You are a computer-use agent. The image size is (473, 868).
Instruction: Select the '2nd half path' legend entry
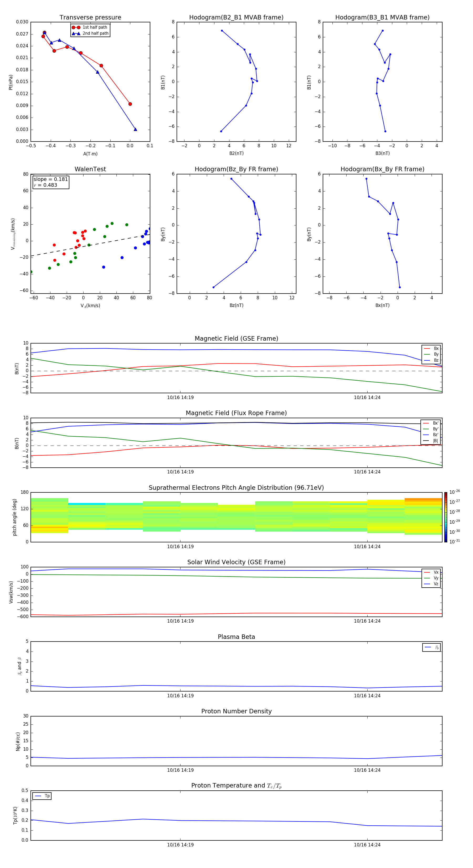[x=90, y=33]
